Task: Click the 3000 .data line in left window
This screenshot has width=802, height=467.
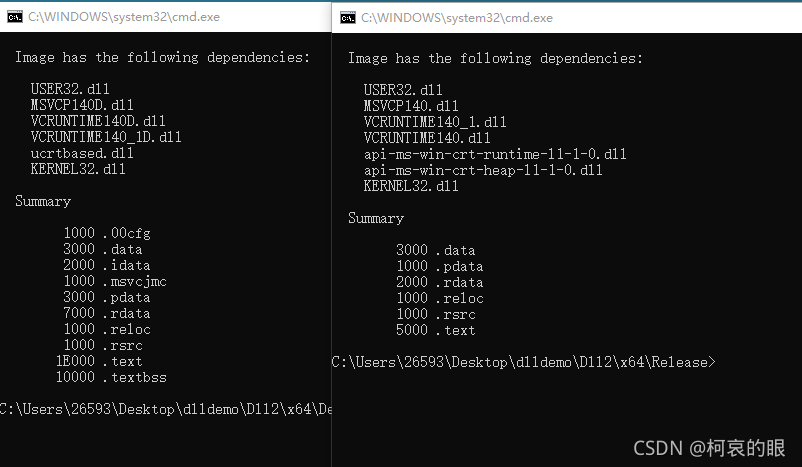Action: pyautogui.click(x=103, y=249)
